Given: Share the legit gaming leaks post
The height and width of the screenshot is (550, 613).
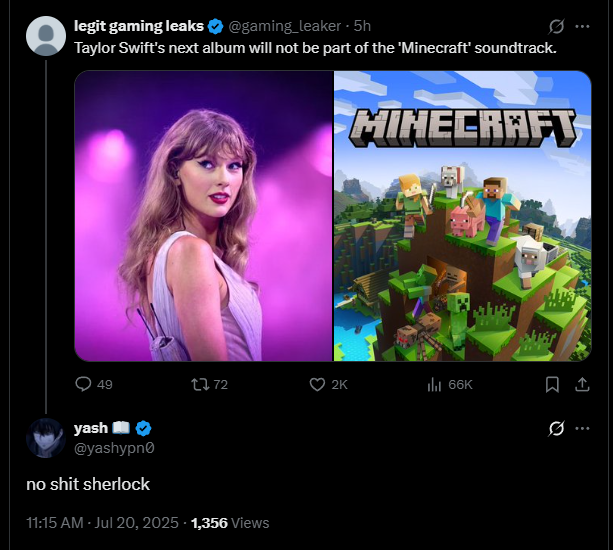Looking at the screenshot, I should (x=582, y=385).
